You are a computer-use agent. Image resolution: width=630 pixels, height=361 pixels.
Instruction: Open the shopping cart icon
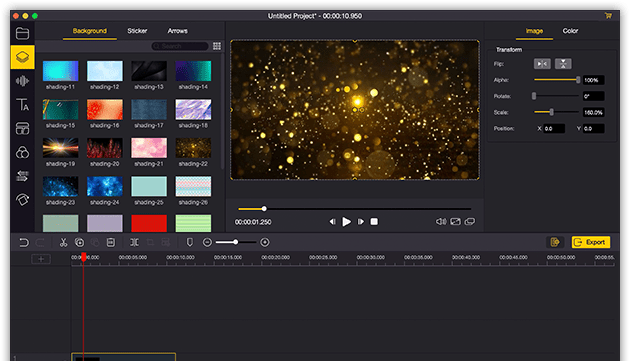coord(608,16)
